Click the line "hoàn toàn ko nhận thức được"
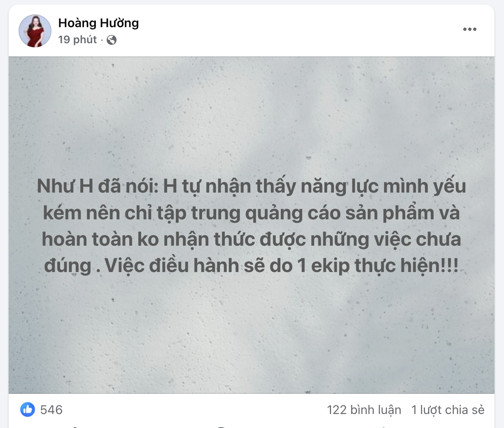The height and width of the screenshot is (428, 504). point(175,240)
